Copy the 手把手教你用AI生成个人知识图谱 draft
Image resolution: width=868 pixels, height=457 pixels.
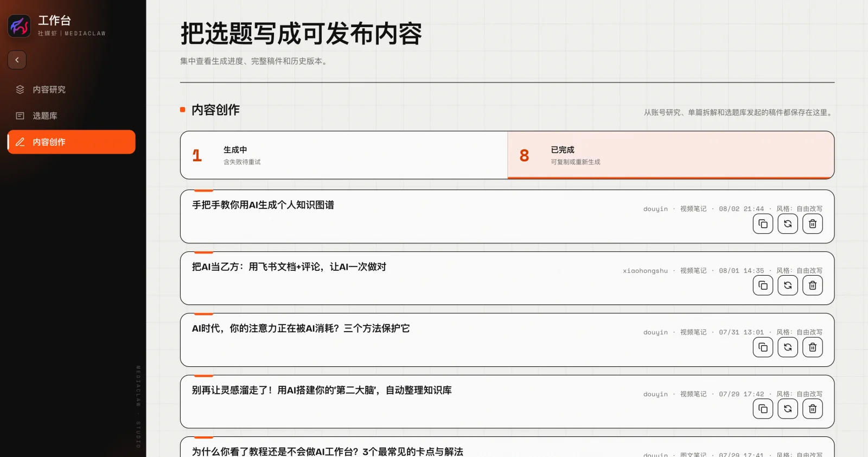point(763,224)
